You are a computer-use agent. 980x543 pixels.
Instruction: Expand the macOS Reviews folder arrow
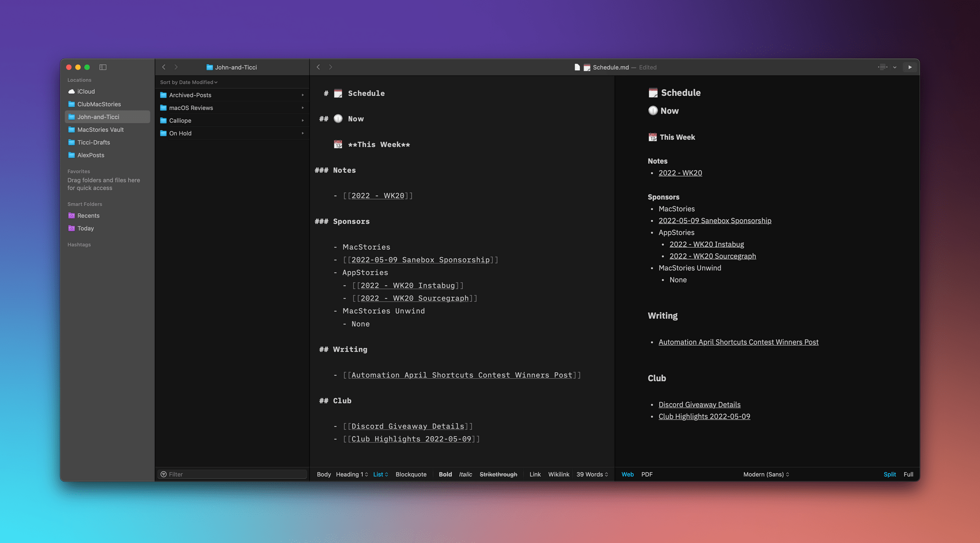(302, 108)
